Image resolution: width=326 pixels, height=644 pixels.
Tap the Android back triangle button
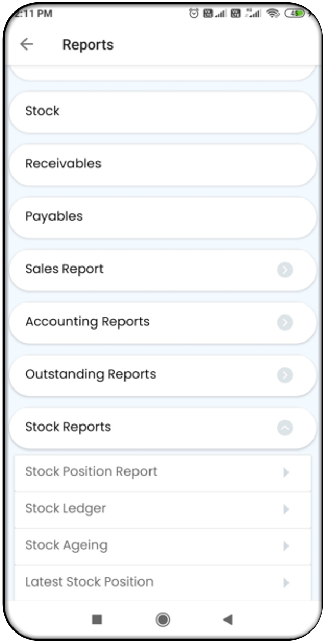(x=228, y=619)
